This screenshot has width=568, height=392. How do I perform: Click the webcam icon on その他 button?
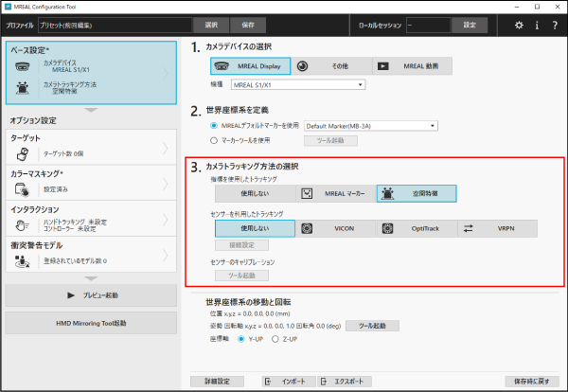coord(303,66)
